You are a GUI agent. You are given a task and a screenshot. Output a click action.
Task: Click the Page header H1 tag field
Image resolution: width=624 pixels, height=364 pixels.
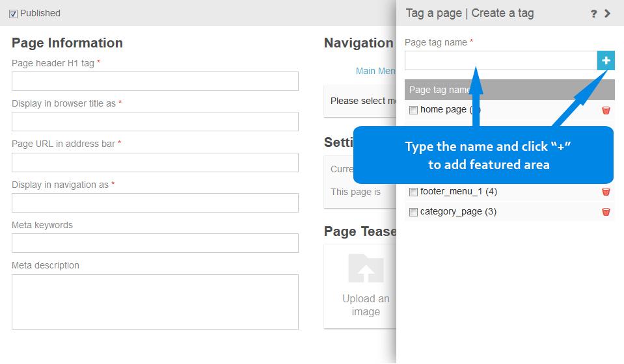coord(155,81)
